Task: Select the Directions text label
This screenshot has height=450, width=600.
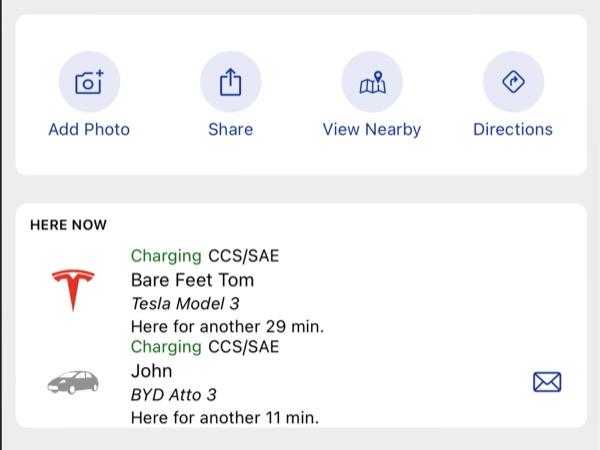Action: 513,129
